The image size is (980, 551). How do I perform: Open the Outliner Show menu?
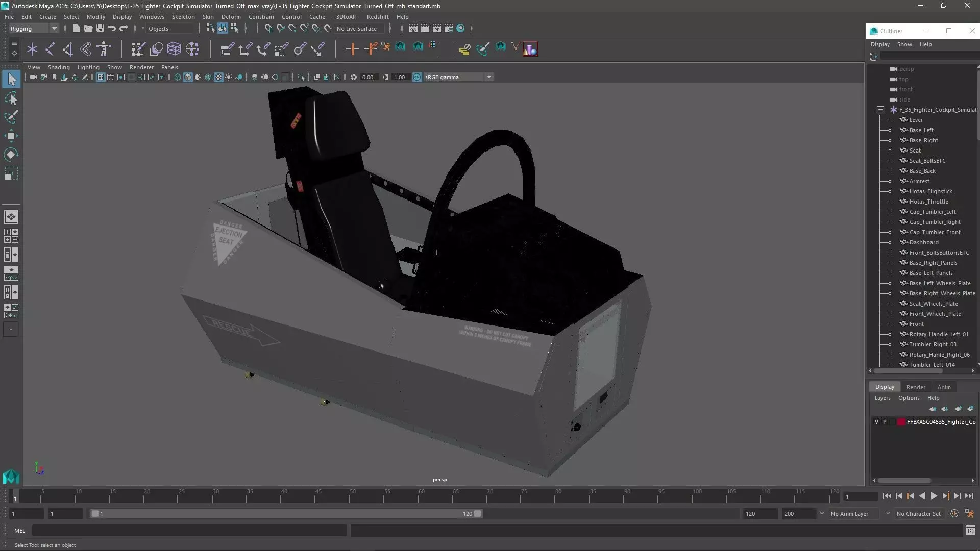click(904, 44)
